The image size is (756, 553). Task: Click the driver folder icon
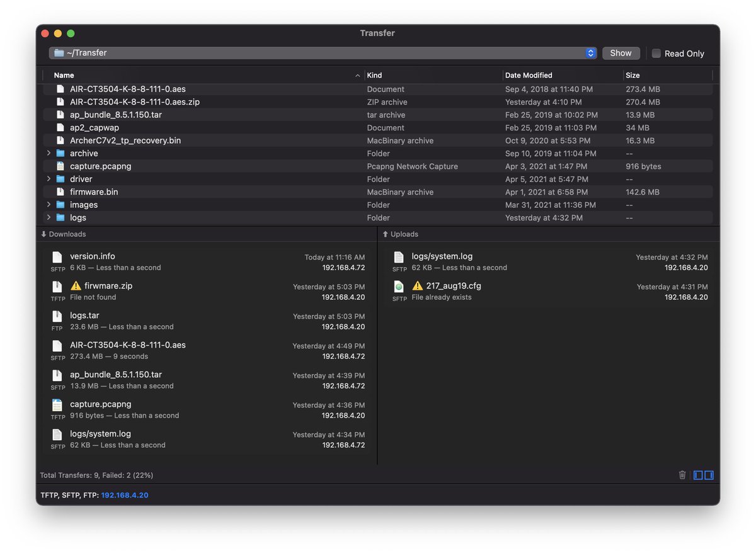coord(60,179)
